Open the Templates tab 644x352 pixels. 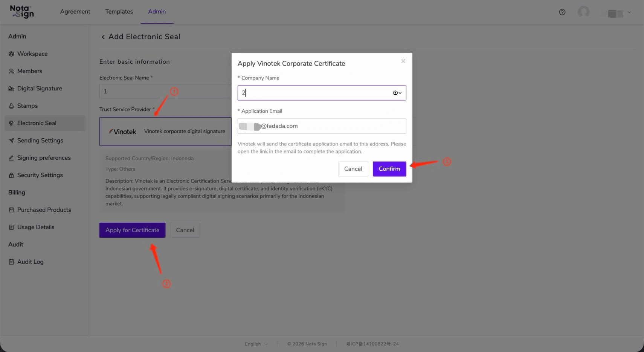119,12
